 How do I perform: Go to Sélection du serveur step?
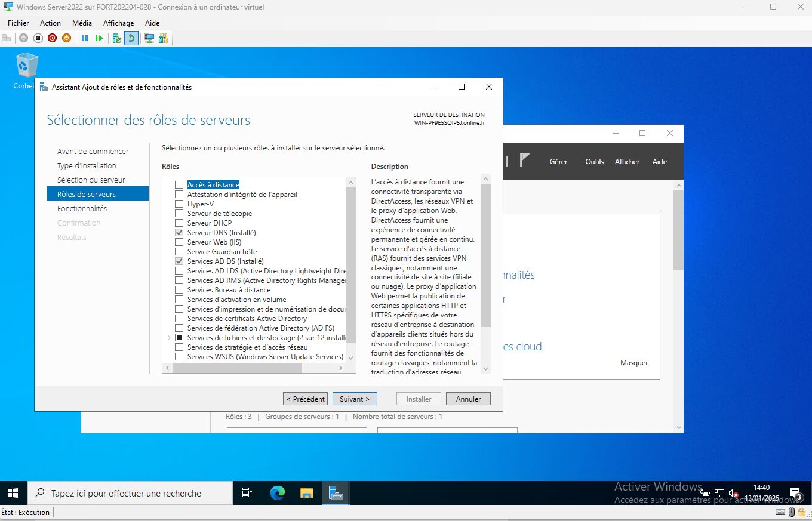click(x=91, y=180)
